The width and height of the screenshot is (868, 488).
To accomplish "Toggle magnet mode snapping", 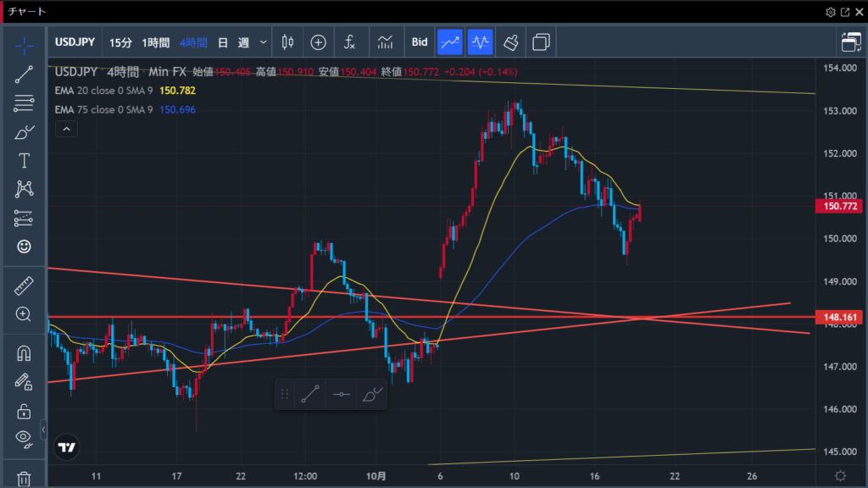I will point(24,353).
